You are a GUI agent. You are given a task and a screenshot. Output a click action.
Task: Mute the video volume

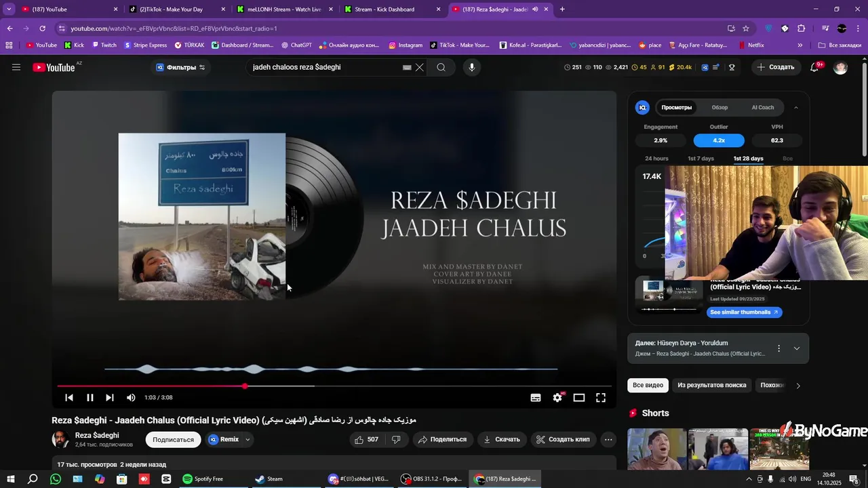coord(131,398)
